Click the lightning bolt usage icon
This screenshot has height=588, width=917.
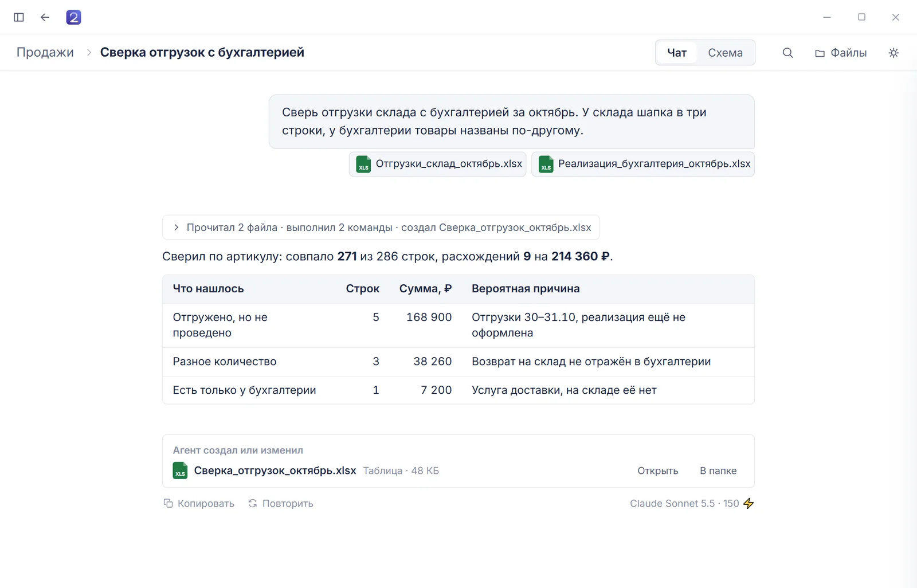pyautogui.click(x=749, y=503)
